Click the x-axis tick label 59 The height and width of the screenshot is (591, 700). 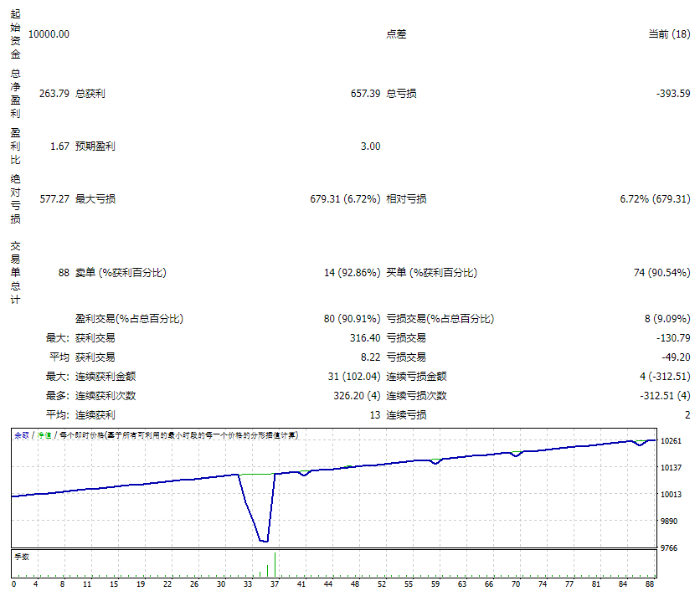pos(435,583)
